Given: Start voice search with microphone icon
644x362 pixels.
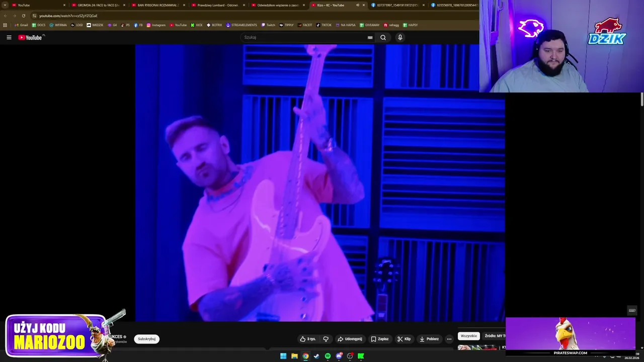Looking at the screenshot, I should pyautogui.click(x=400, y=37).
